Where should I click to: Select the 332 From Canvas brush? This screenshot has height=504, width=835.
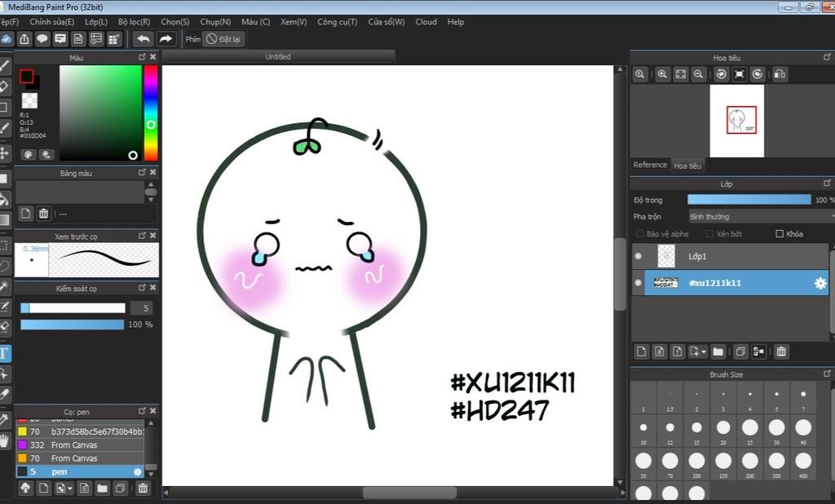[80, 444]
